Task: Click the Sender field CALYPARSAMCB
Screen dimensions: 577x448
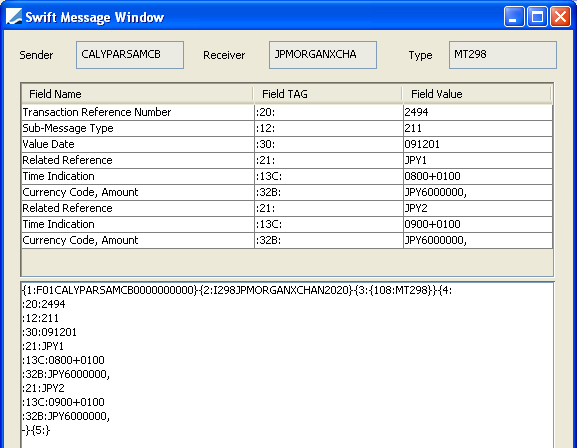Action: [130, 55]
